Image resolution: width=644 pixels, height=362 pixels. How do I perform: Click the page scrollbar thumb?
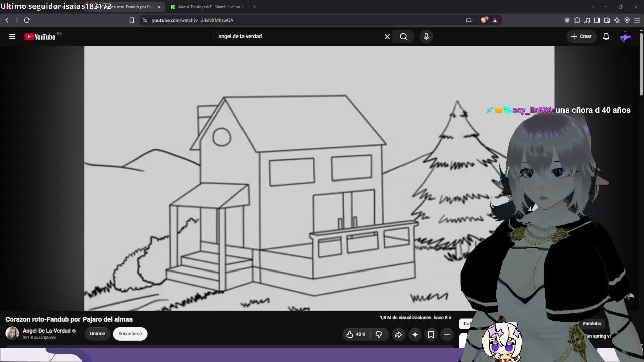pyautogui.click(x=641, y=63)
